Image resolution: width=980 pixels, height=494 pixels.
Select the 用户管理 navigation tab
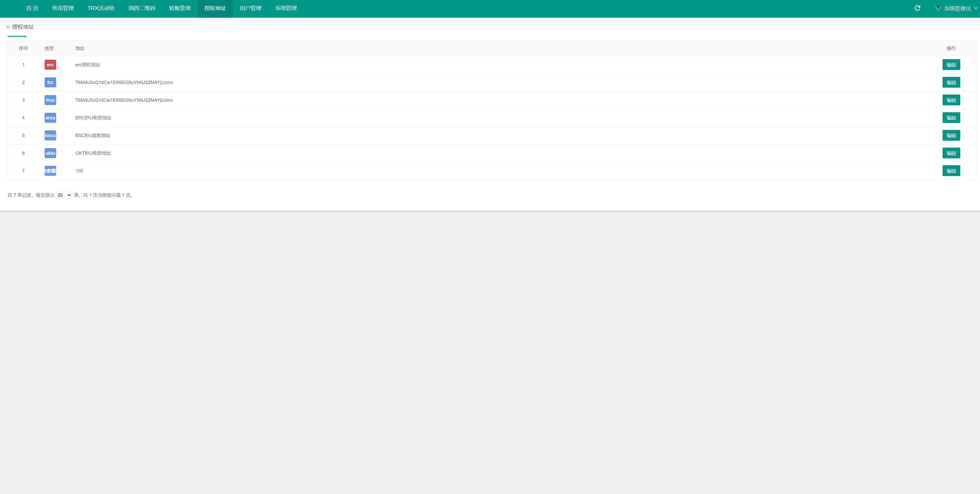click(x=250, y=8)
